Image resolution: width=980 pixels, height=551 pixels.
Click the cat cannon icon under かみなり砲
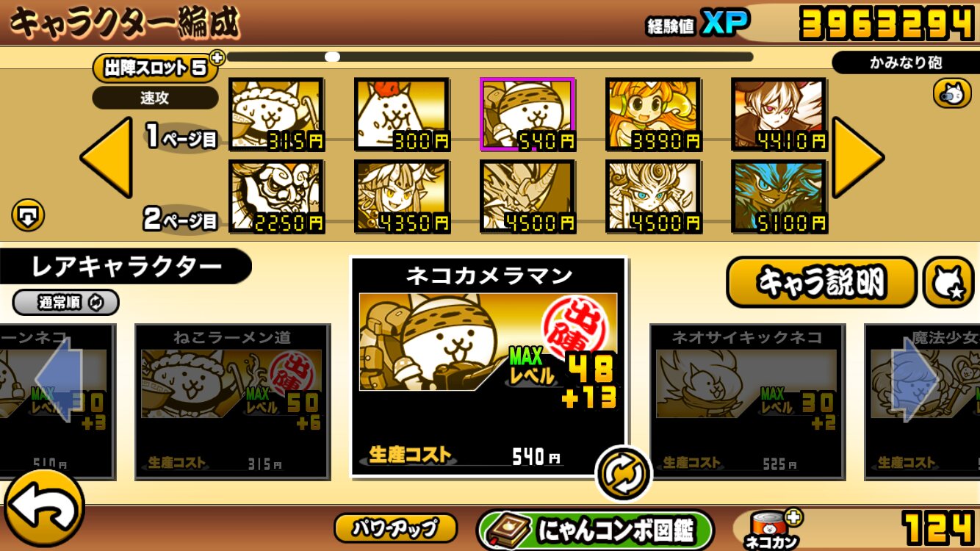(x=952, y=93)
